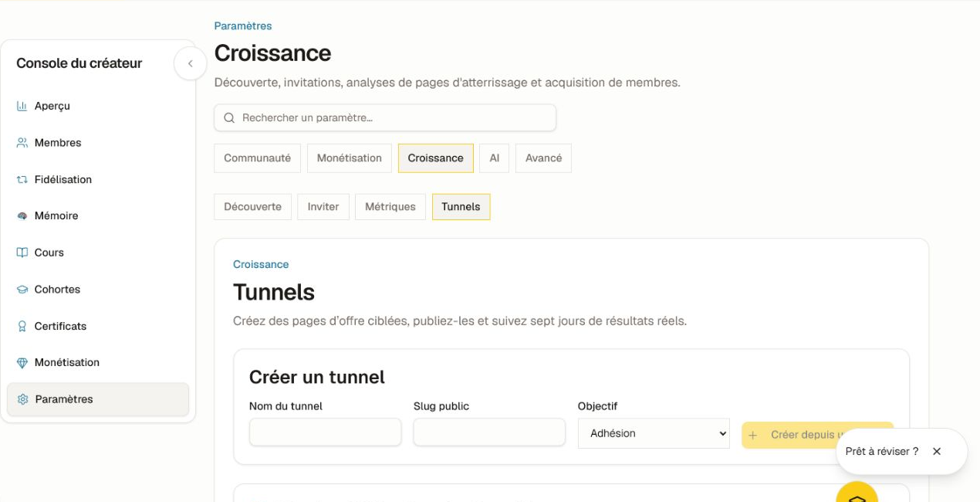Open Cohortes in the sidebar
Image resolution: width=980 pixels, height=502 pixels.
pyautogui.click(x=98, y=290)
